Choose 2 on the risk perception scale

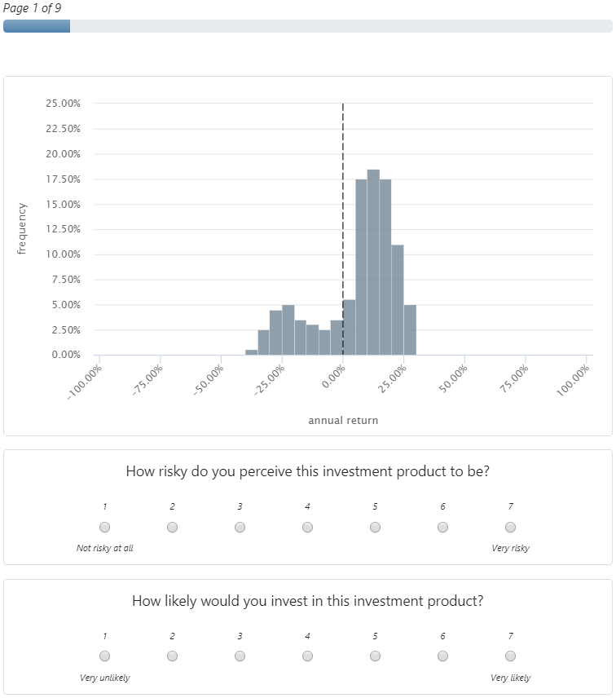point(172,528)
